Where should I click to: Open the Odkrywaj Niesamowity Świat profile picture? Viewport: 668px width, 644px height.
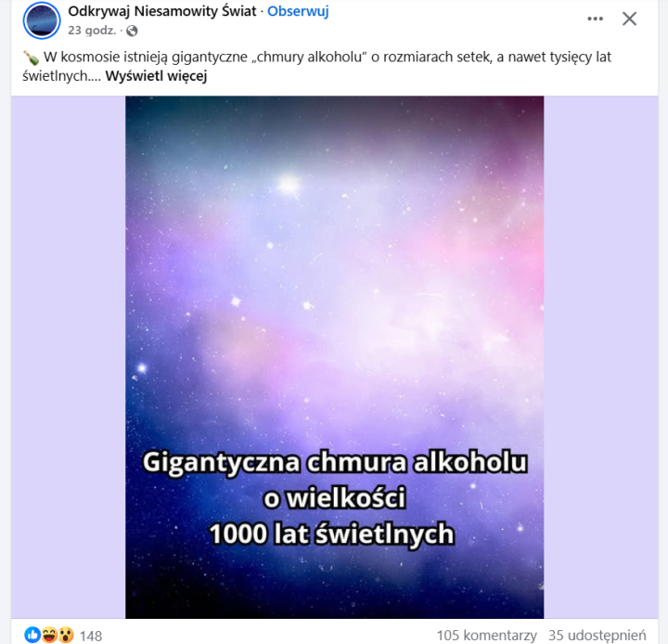point(42,20)
